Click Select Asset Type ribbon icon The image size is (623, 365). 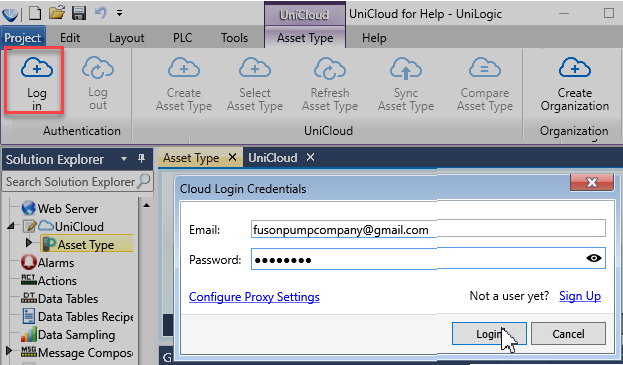[x=255, y=68]
